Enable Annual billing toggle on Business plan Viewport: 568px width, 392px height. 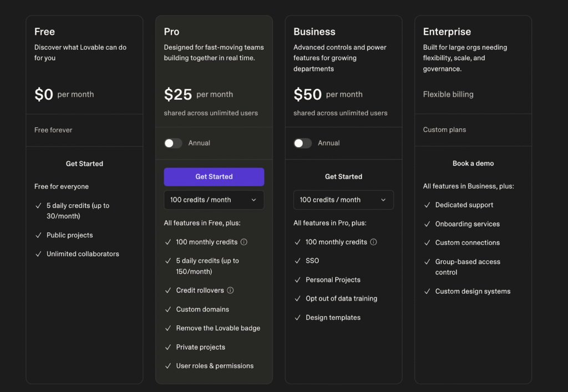[x=302, y=143]
